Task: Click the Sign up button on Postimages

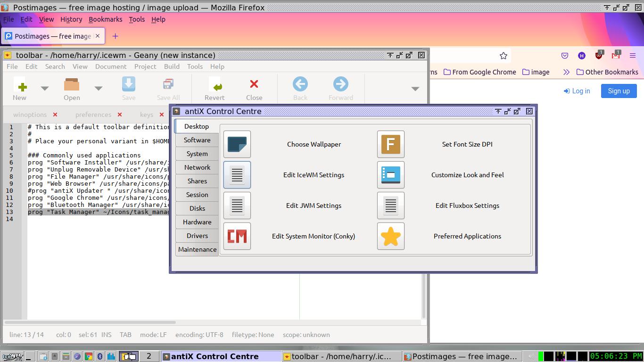Action: point(619,91)
